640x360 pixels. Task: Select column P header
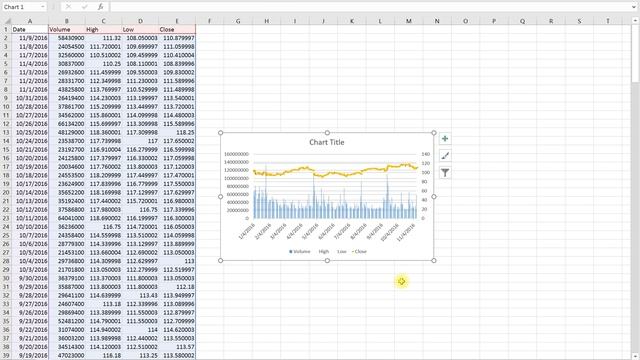[x=494, y=21]
